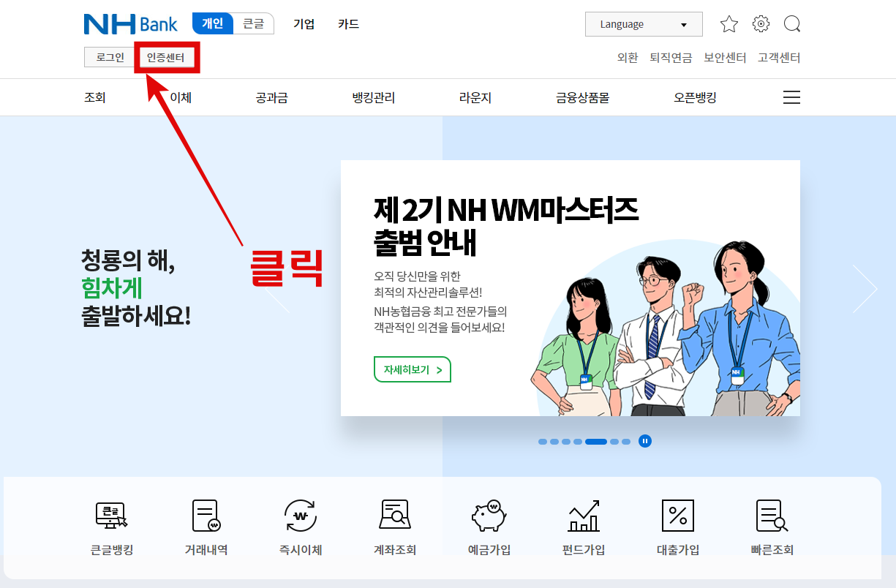Open the 금융상품몰 menu
896x588 pixels.
[x=582, y=97]
